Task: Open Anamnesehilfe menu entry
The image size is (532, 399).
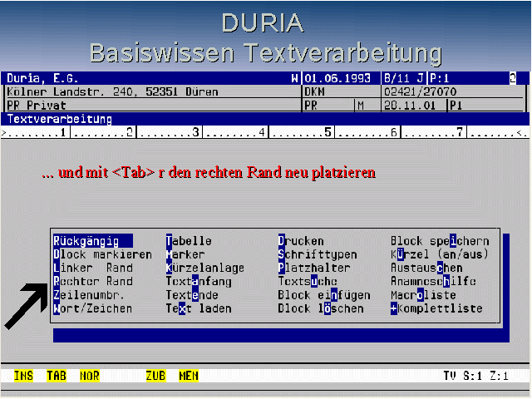Action: click(x=433, y=282)
